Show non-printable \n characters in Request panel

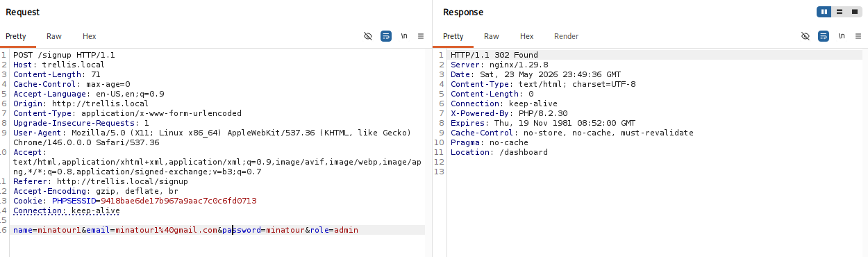pyautogui.click(x=404, y=36)
